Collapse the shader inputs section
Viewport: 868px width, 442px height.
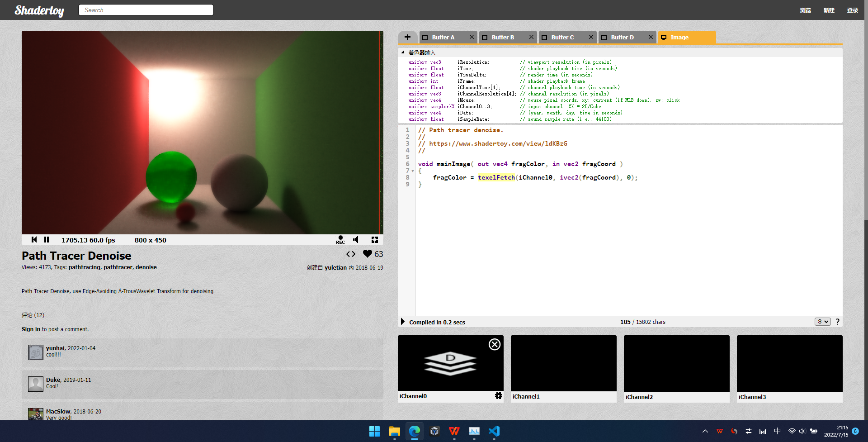tap(402, 52)
